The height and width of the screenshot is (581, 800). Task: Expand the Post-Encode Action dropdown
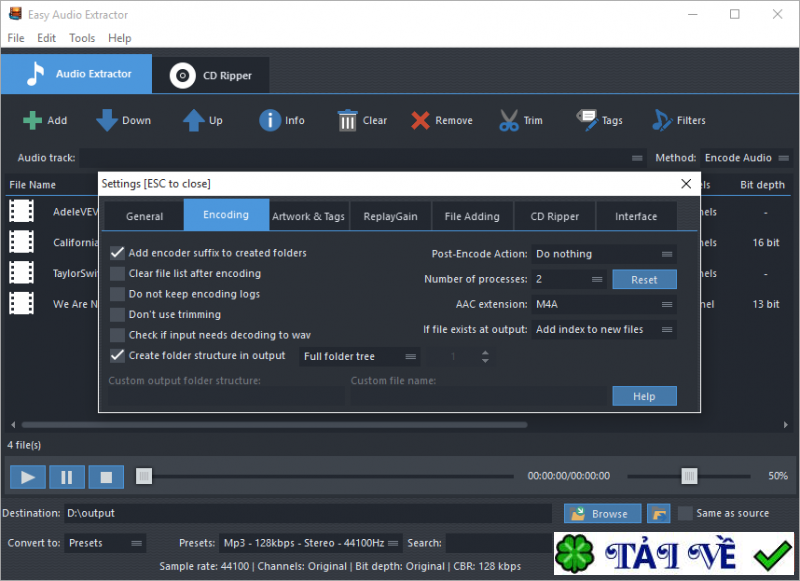[604, 254]
